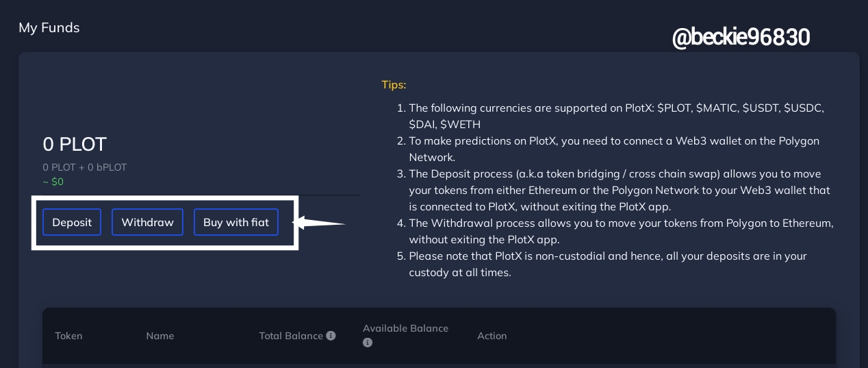The width and height of the screenshot is (868, 368).
Task: Click the Action column header
Action: [492, 336]
